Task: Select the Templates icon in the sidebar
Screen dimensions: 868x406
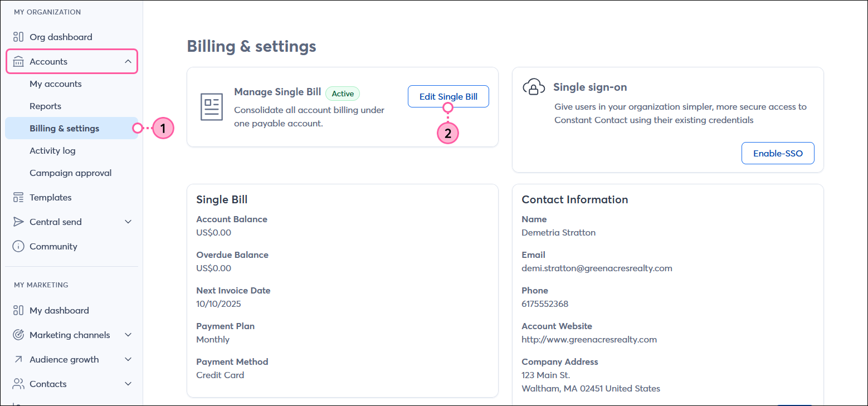Action: pyautogui.click(x=18, y=197)
